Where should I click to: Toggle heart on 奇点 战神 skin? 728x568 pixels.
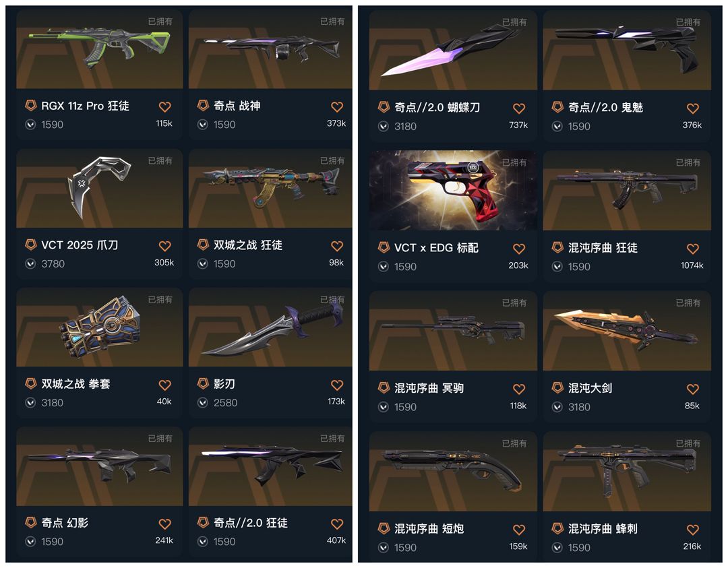coord(337,106)
